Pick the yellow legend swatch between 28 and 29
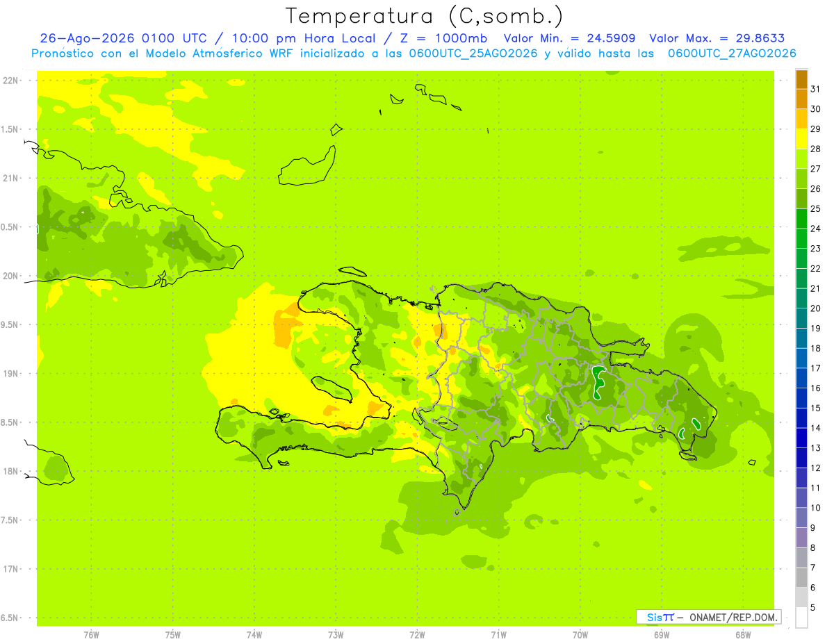This screenshot has width=834, height=644. point(801,139)
